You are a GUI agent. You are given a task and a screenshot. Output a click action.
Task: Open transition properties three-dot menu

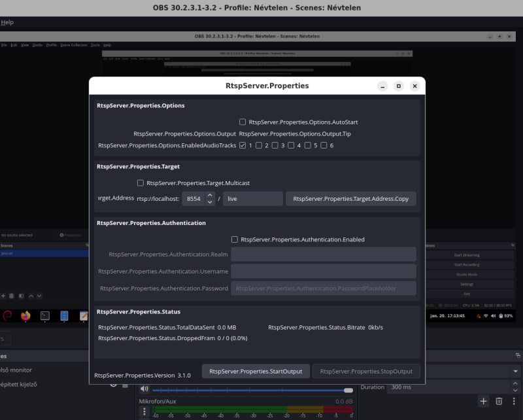coord(514,401)
